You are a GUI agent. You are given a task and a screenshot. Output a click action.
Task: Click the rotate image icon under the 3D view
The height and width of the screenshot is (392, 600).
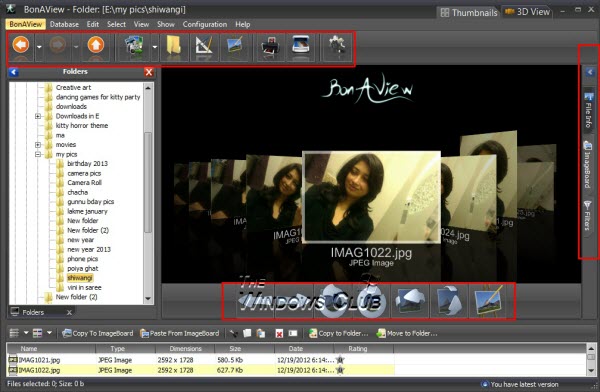[410, 301]
